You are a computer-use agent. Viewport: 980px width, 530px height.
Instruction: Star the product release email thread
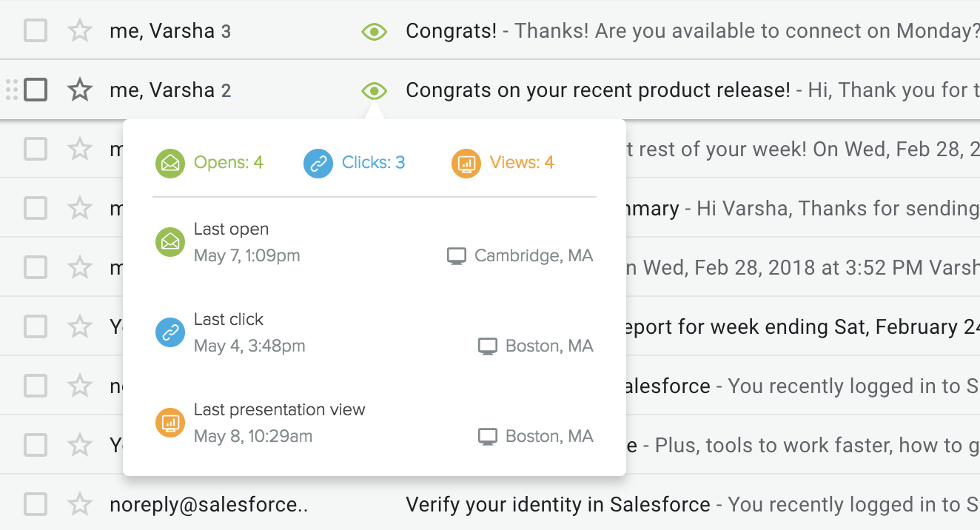click(79, 90)
